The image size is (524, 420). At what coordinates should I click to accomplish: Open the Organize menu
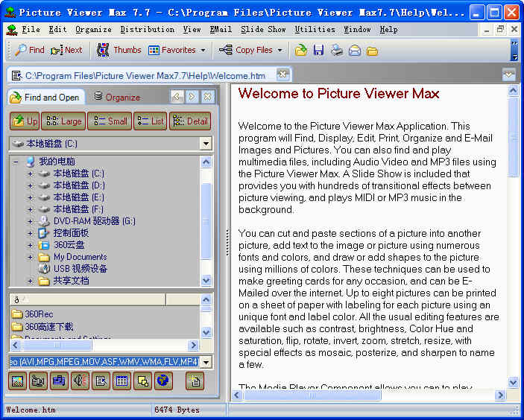[94, 30]
